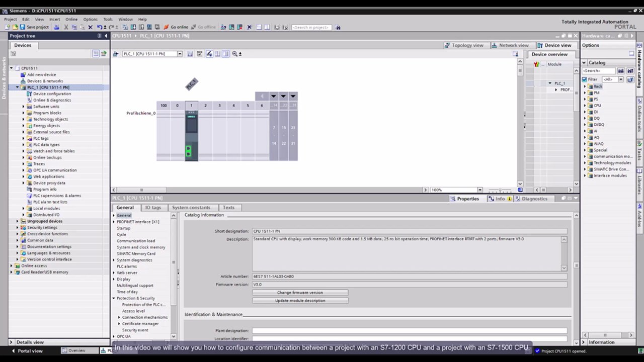Switch to the IO tags tab
This screenshot has height=362, width=644.
pos(153,207)
